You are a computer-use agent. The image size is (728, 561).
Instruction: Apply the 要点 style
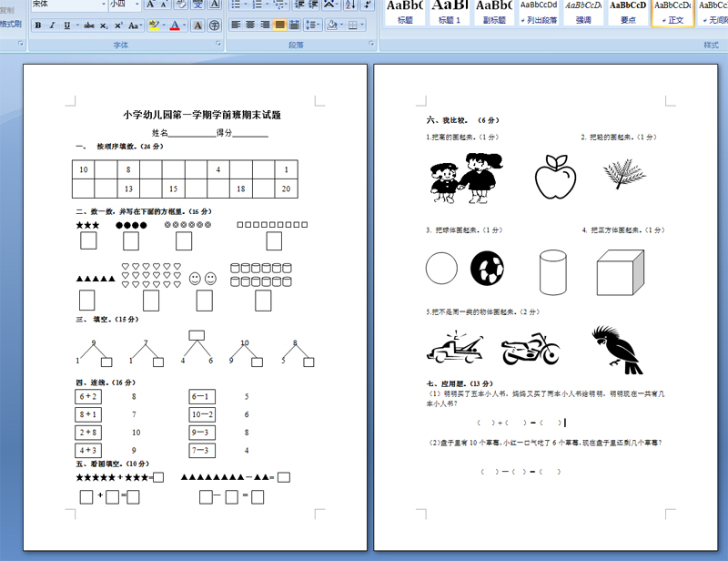click(x=628, y=13)
